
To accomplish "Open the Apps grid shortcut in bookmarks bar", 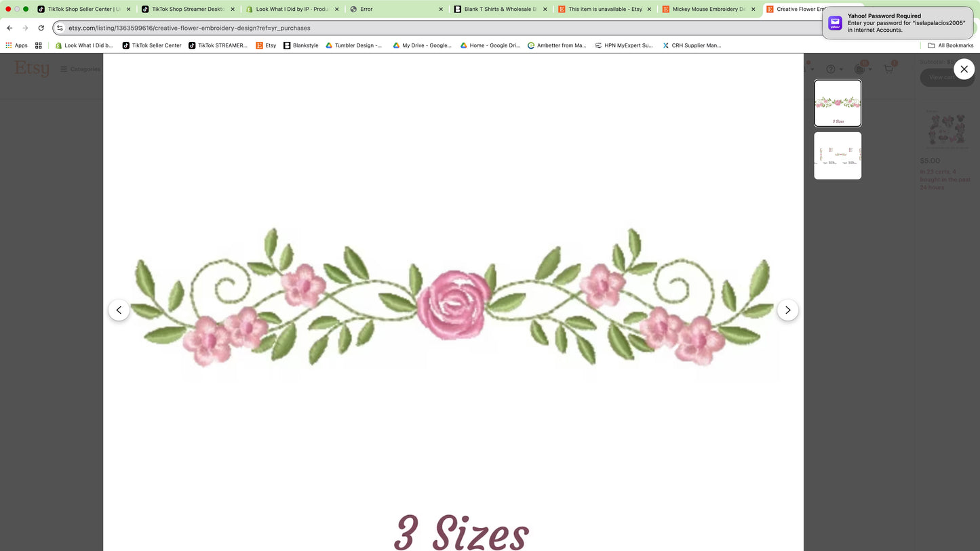I will tap(16, 45).
